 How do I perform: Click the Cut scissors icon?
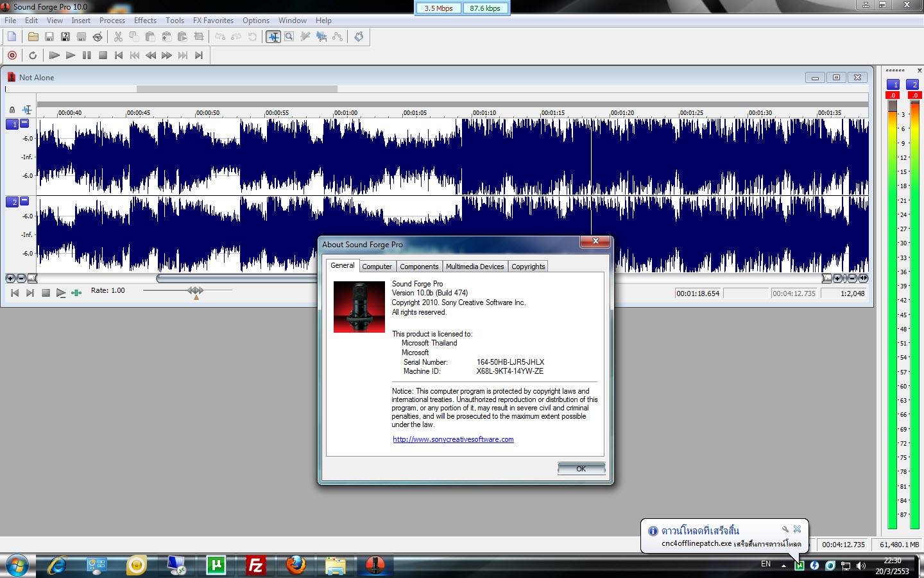(118, 37)
